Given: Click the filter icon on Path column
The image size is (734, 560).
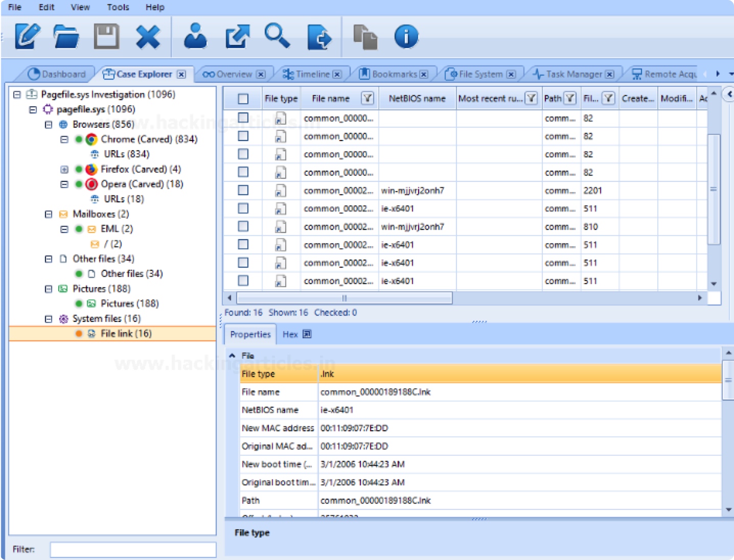Looking at the screenshot, I should pos(570,98).
